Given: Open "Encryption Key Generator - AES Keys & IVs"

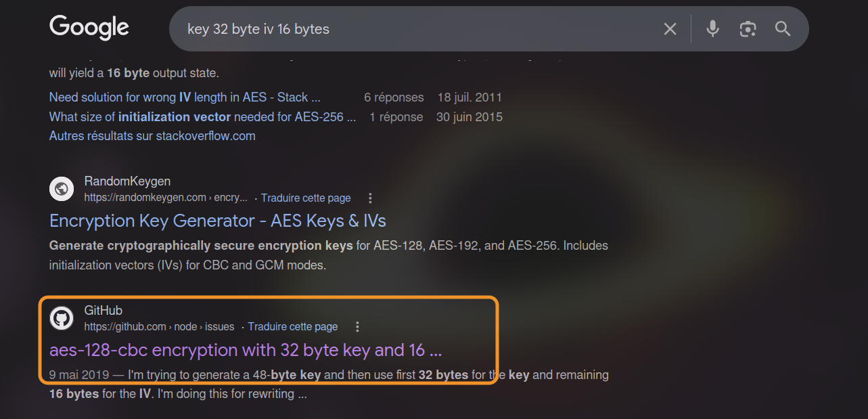Looking at the screenshot, I should point(218,221).
